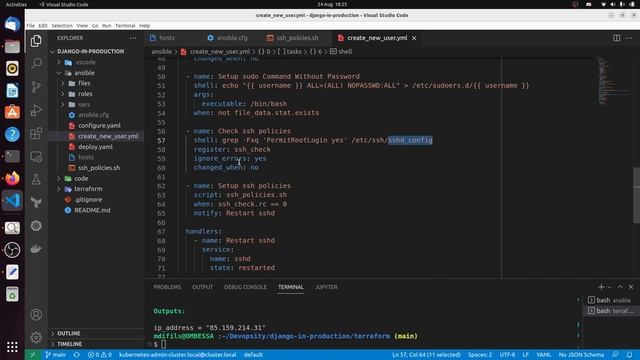Click the feedback icon in status bar

pyautogui.click(x=615, y=355)
